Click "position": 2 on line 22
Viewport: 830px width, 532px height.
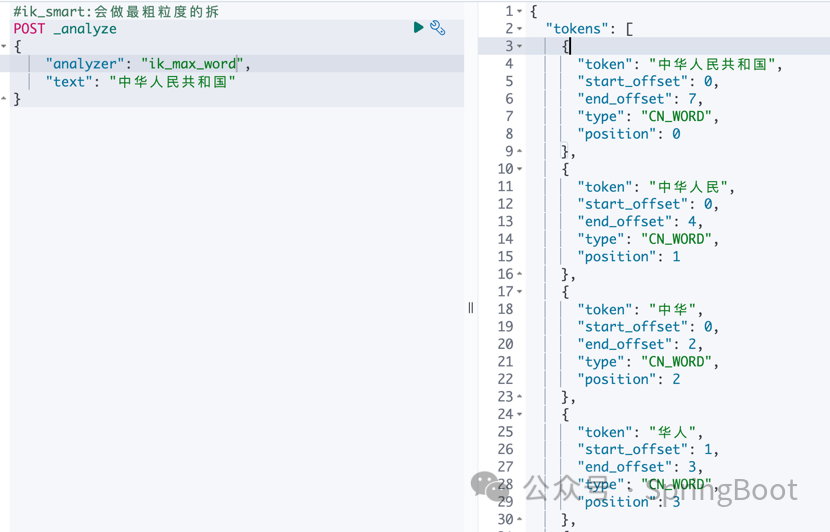point(629,379)
